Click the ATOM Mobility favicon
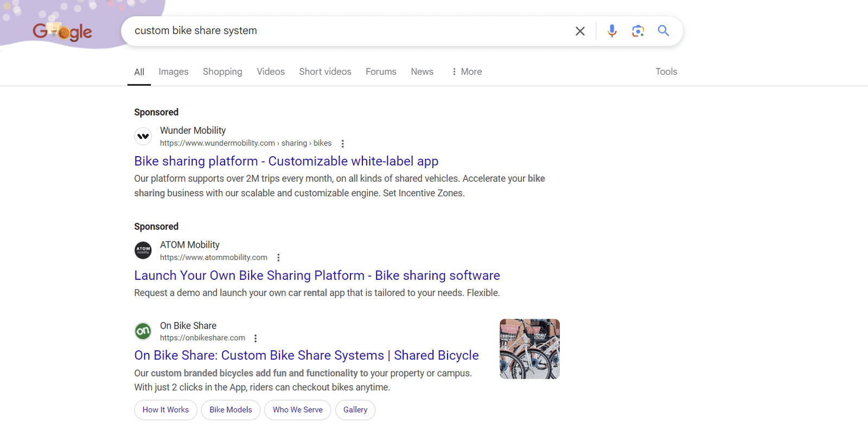The width and height of the screenshot is (868, 437). [143, 250]
